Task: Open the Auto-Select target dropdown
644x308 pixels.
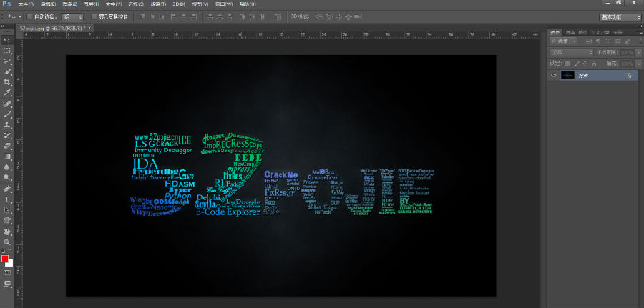Action: pyautogui.click(x=73, y=16)
